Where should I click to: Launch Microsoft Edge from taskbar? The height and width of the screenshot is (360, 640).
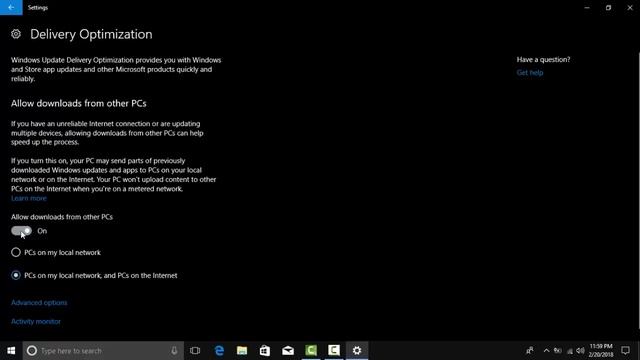[219, 351]
